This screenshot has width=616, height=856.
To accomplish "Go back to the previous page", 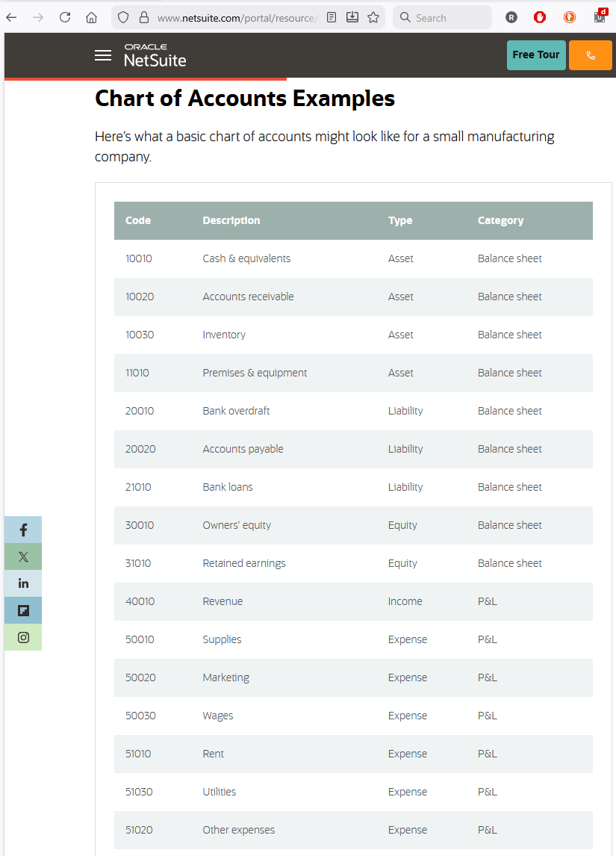I will point(11,17).
